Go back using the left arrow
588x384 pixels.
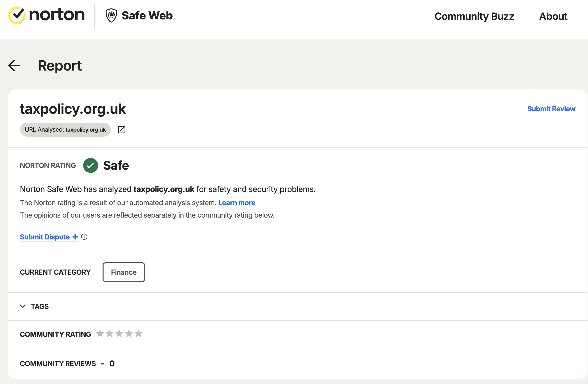[x=14, y=66]
